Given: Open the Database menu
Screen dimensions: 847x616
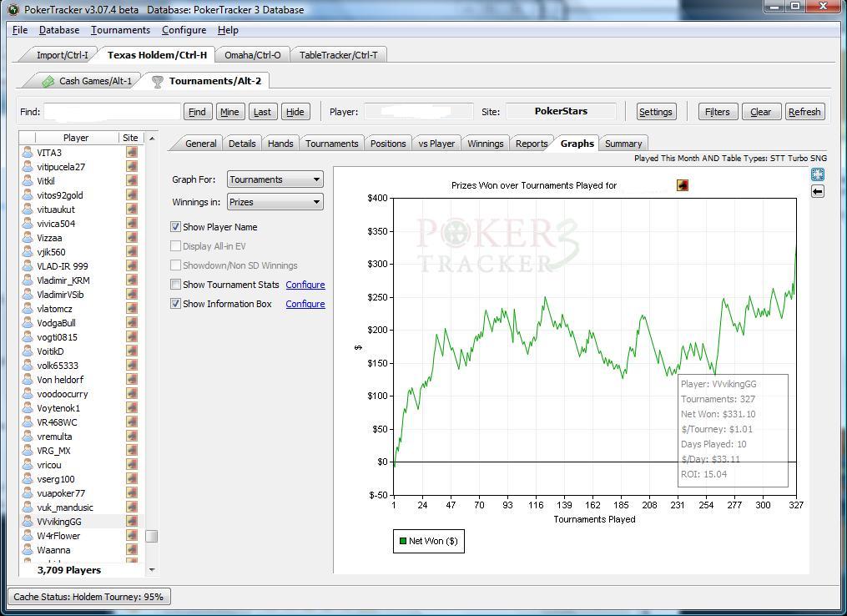Looking at the screenshot, I should (59, 30).
